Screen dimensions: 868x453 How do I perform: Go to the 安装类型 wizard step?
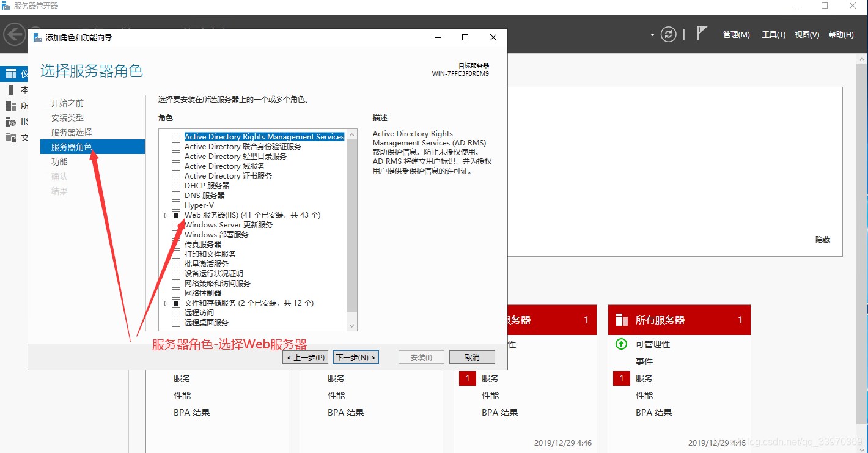pyautogui.click(x=68, y=117)
